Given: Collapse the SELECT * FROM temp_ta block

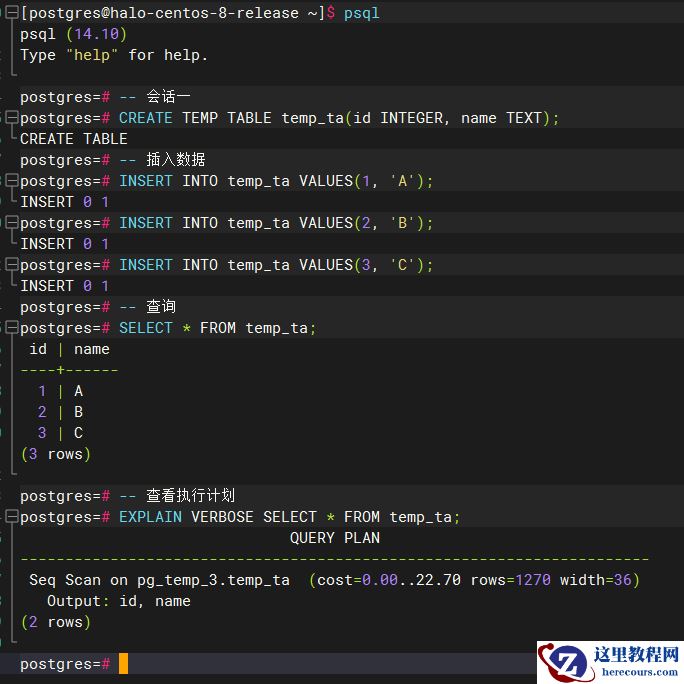Looking at the screenshot, I should point(12,328).
